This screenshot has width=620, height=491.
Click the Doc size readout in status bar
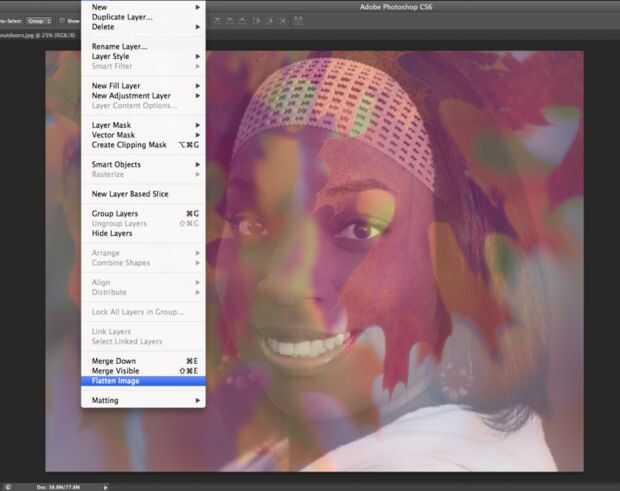(x=60, y=487)
